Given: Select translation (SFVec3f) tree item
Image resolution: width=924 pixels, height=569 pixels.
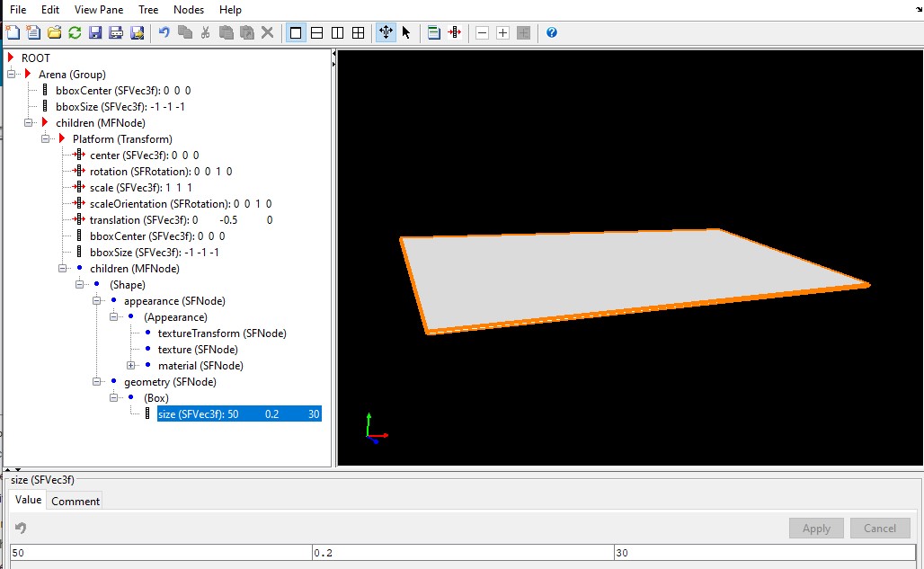Looking at the screenshot, I should coord(139,220).
